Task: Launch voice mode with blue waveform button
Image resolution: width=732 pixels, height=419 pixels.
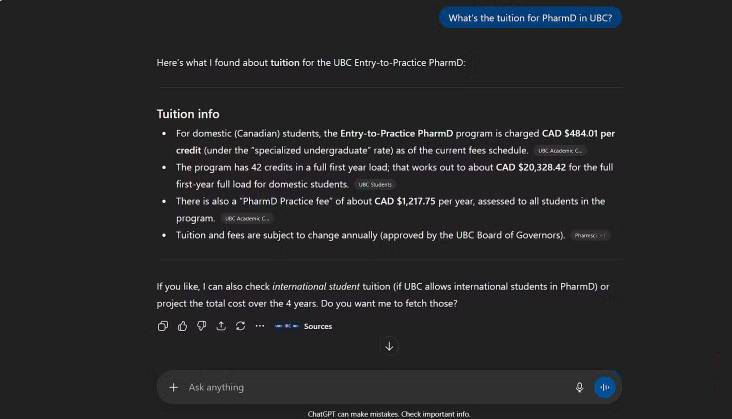Action: [604, 387]
